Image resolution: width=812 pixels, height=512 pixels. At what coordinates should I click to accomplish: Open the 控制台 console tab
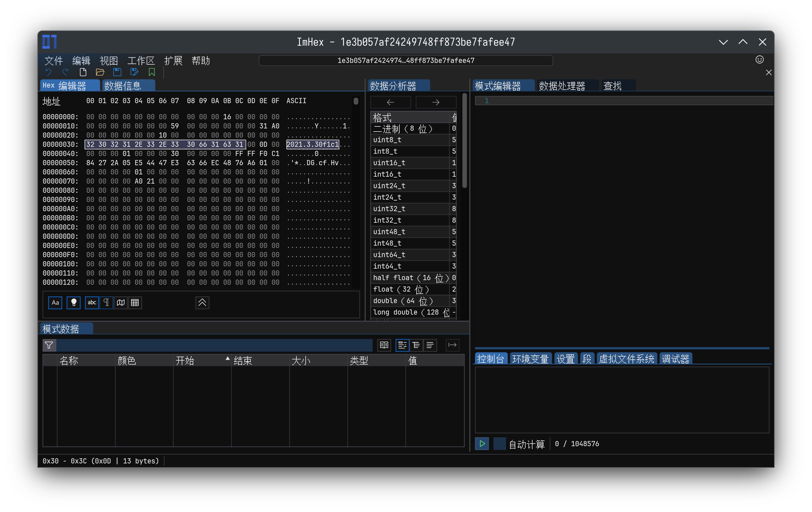(x=491, y=359)
